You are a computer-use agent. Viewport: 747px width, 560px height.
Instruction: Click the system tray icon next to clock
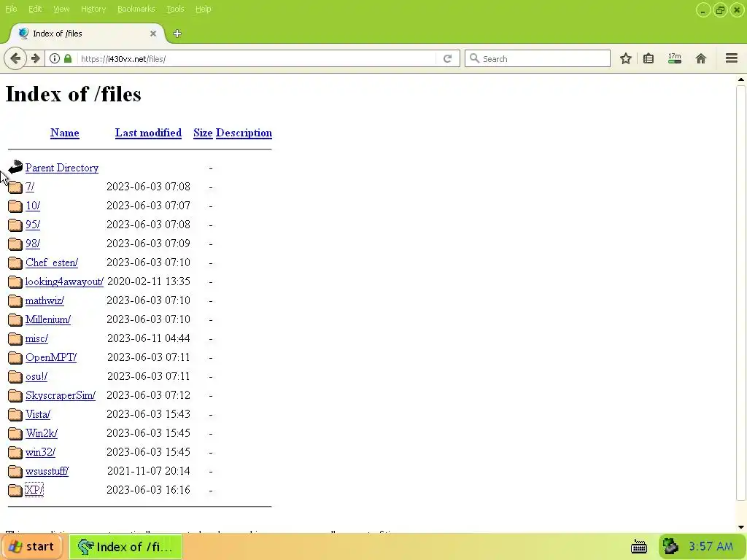point(671,546)
